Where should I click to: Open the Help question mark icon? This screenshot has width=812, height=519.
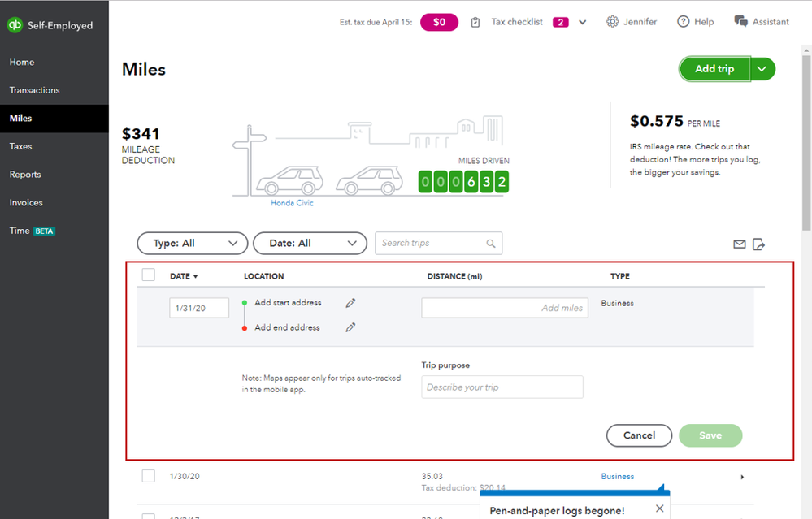point(683,22)
